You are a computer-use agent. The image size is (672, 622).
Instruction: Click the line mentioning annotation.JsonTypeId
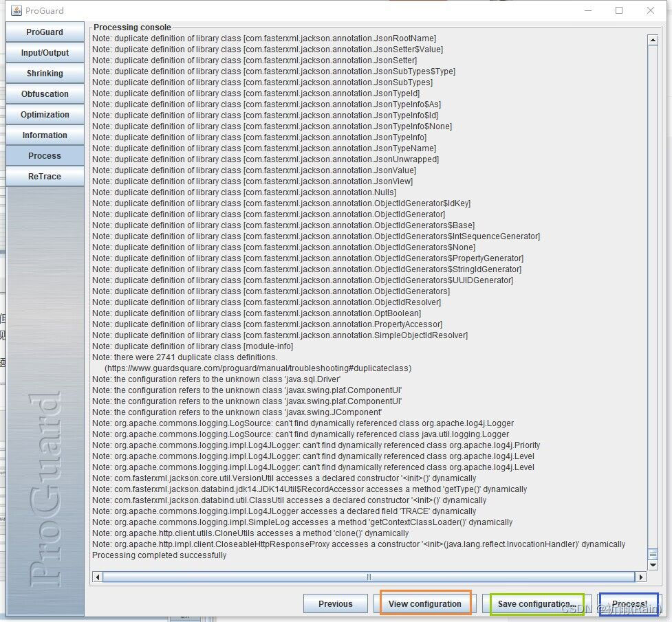[256, 93]
